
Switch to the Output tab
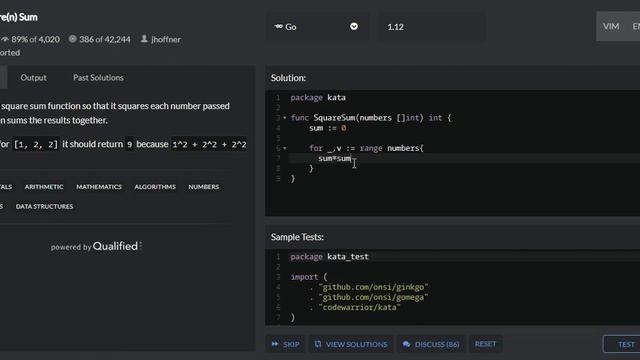pyautogui.click(x=33, y=78)
